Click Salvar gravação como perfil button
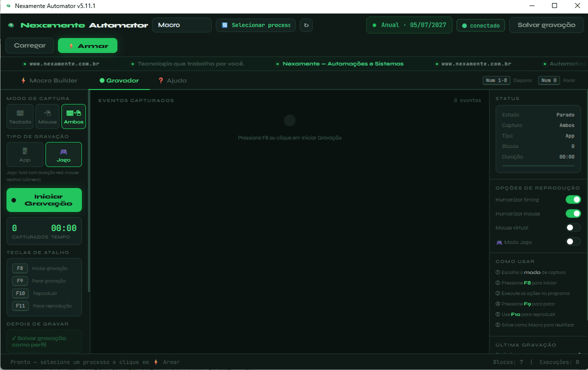The height and width of the screenshot is (370, 588). (x=44, y=341)
